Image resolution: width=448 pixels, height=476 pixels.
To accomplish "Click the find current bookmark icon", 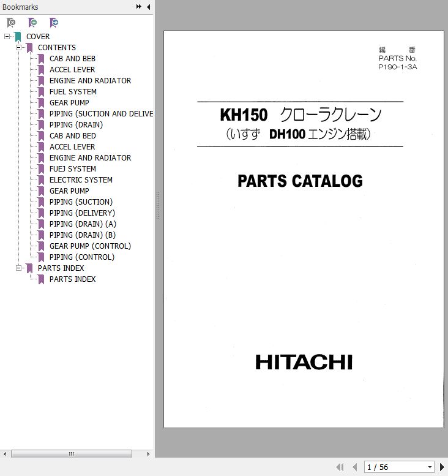I will 54,23.
